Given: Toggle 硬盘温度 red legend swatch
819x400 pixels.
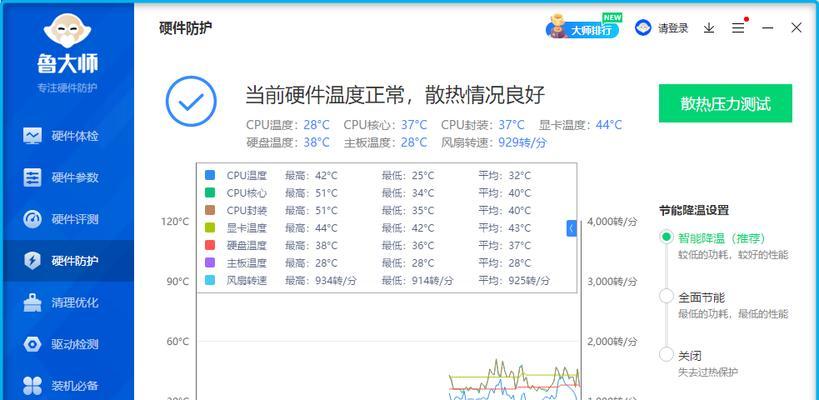Looking at the screenshot, I should [210, 245].
